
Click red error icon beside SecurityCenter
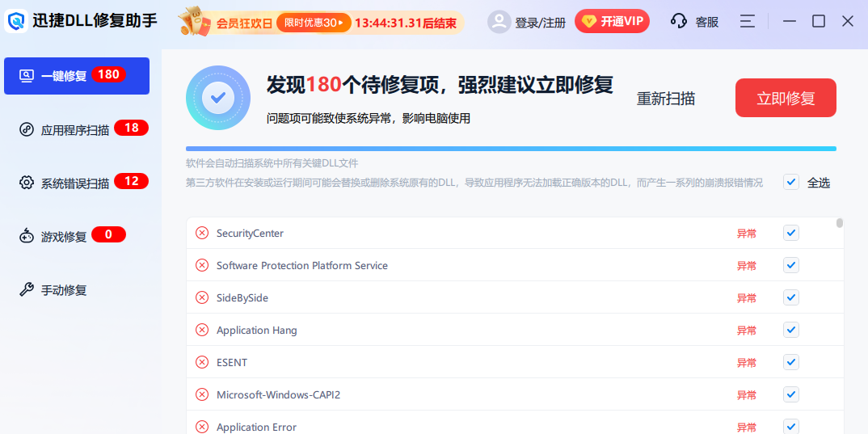(202, 234)
